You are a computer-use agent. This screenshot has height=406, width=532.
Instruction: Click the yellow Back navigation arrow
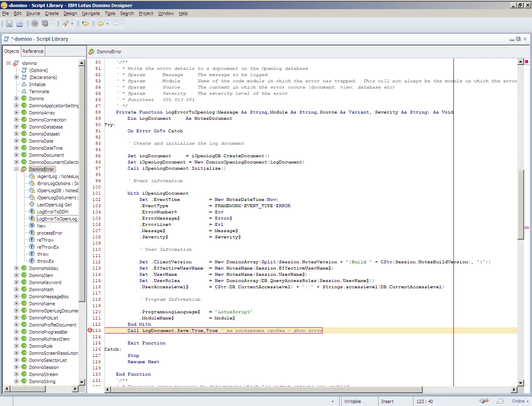pyautogui.click(x=100, y=24)
